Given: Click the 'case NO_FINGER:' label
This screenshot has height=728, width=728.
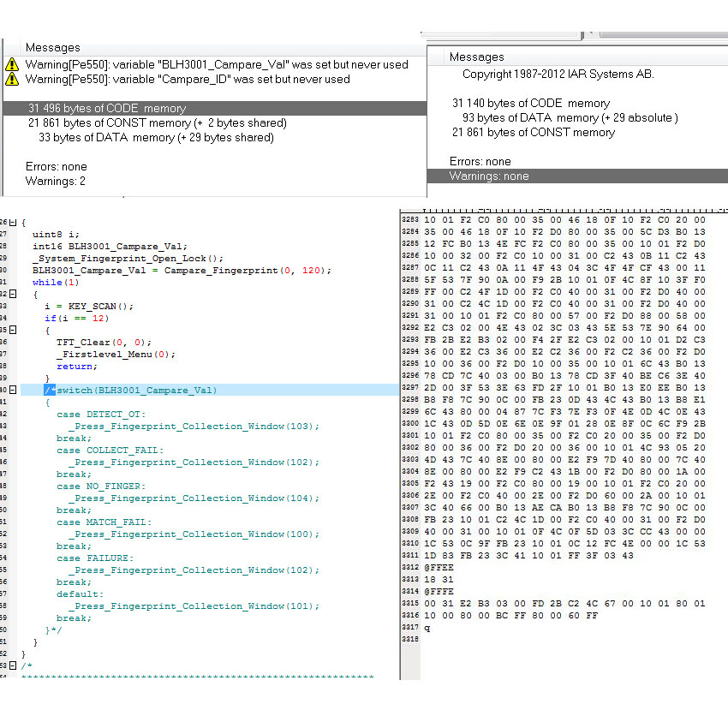Looking at the screenshot, I should tap(101, 486).
